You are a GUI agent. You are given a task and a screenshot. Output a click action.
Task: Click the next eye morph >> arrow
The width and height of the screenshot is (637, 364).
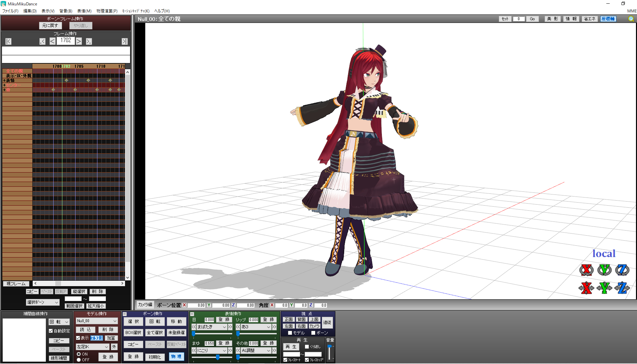(230, 327)
